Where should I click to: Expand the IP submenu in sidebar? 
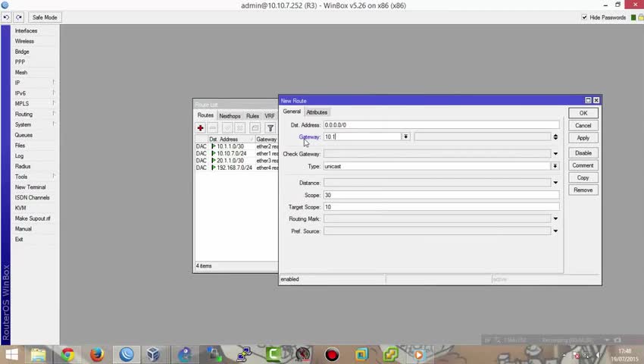tap(33, 83)
